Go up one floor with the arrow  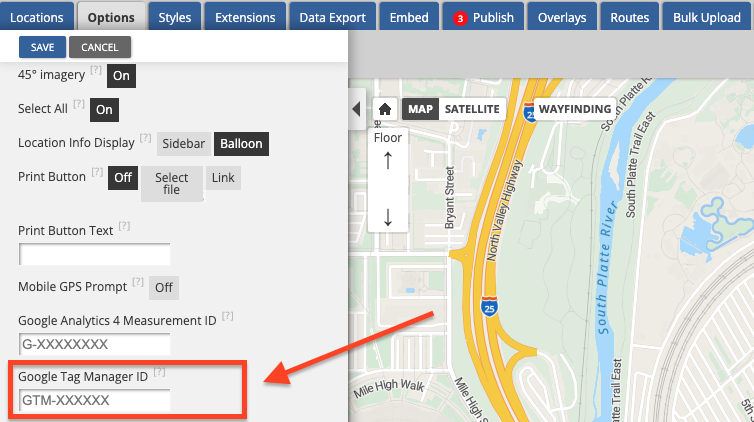387,161
